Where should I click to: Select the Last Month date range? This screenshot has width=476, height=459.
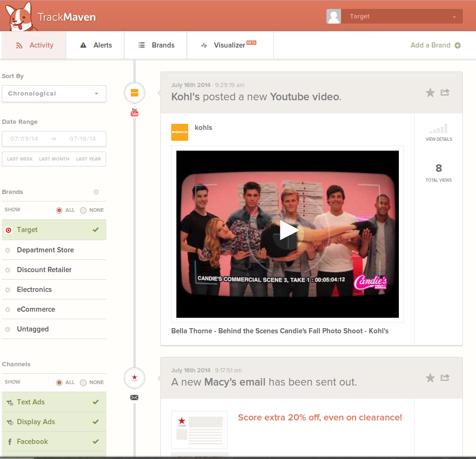54,159
